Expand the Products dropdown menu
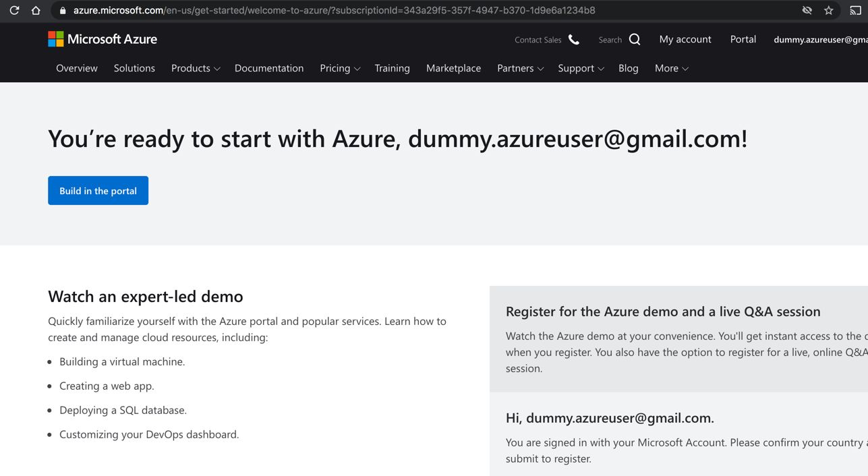 (196, 68)
